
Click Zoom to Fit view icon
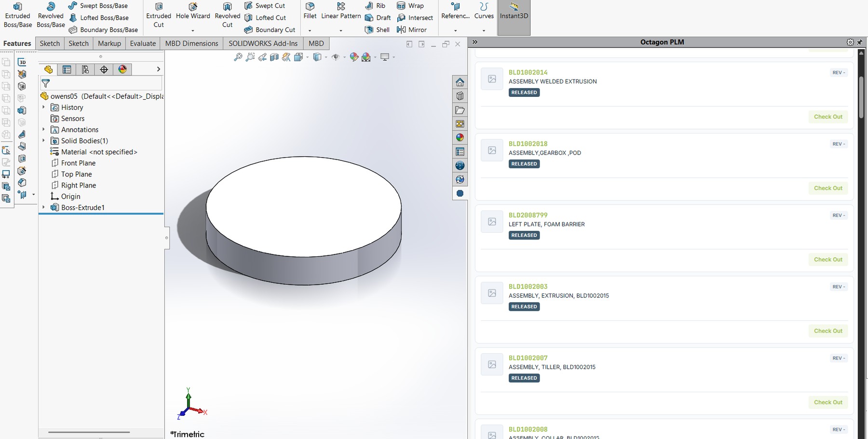238,57
